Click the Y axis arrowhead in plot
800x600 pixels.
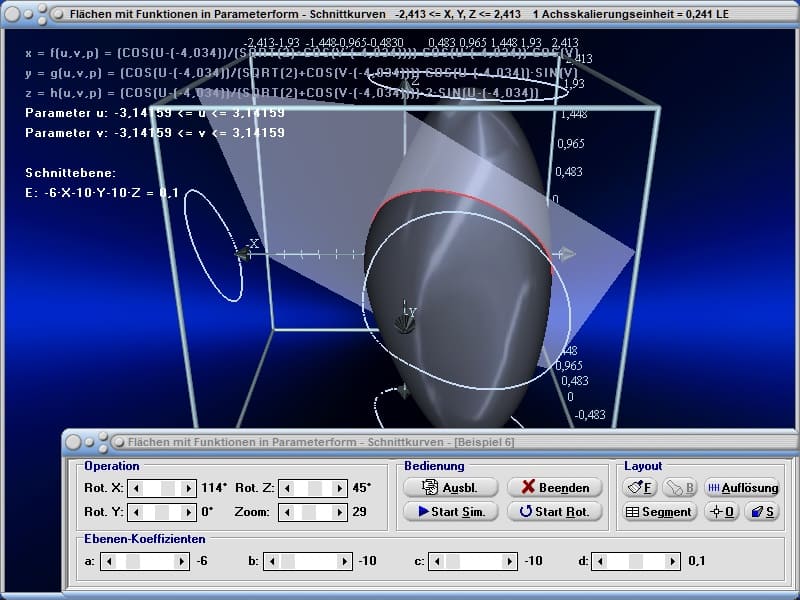(405, 322)
